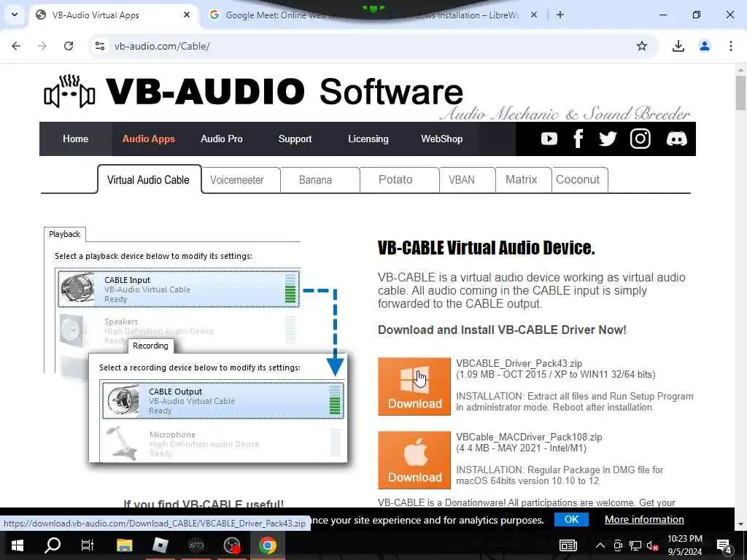Download VBCABLE Windows driver pack

point(414,386)
